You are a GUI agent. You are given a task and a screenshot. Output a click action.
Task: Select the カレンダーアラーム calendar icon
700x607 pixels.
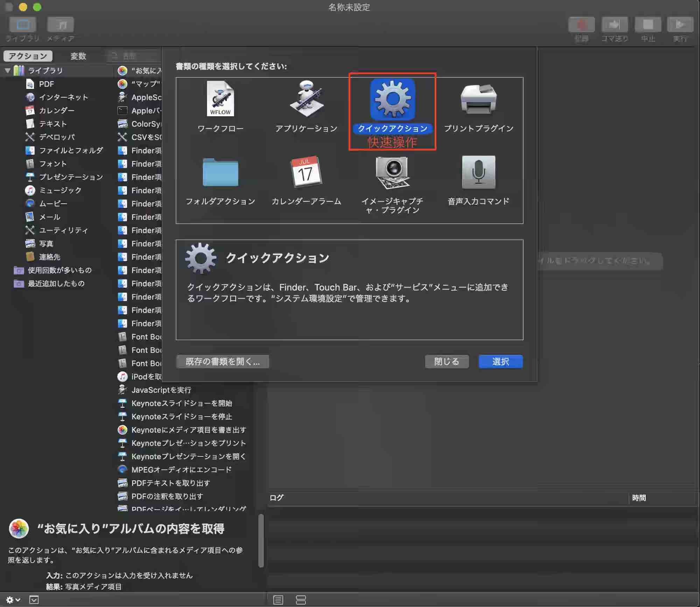[306, 172]
